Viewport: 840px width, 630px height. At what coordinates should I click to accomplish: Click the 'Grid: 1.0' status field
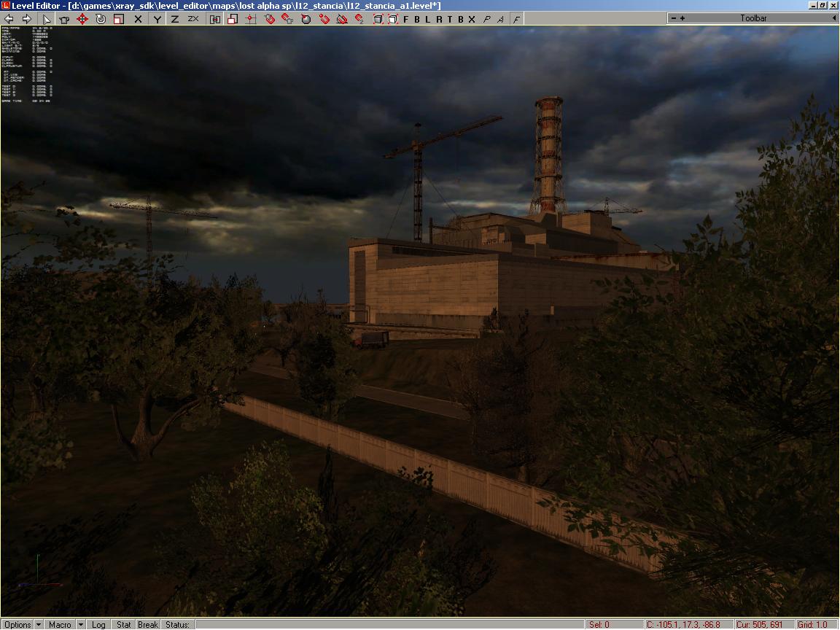pyautogui.click(x=816, y=625)
